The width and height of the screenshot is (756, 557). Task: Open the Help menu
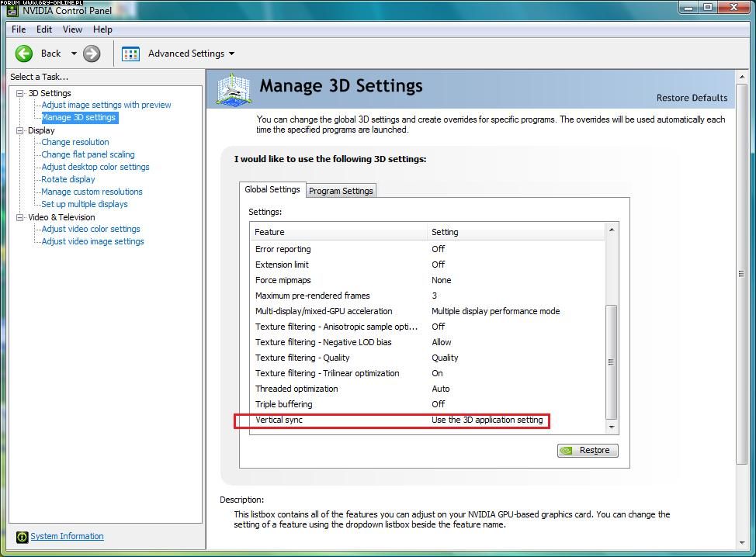[102, 29]
